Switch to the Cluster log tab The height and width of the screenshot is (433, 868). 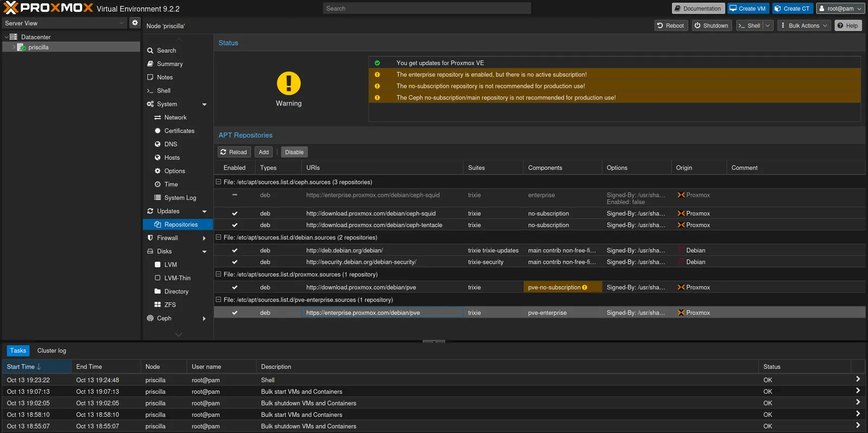(x=52, y=351)
